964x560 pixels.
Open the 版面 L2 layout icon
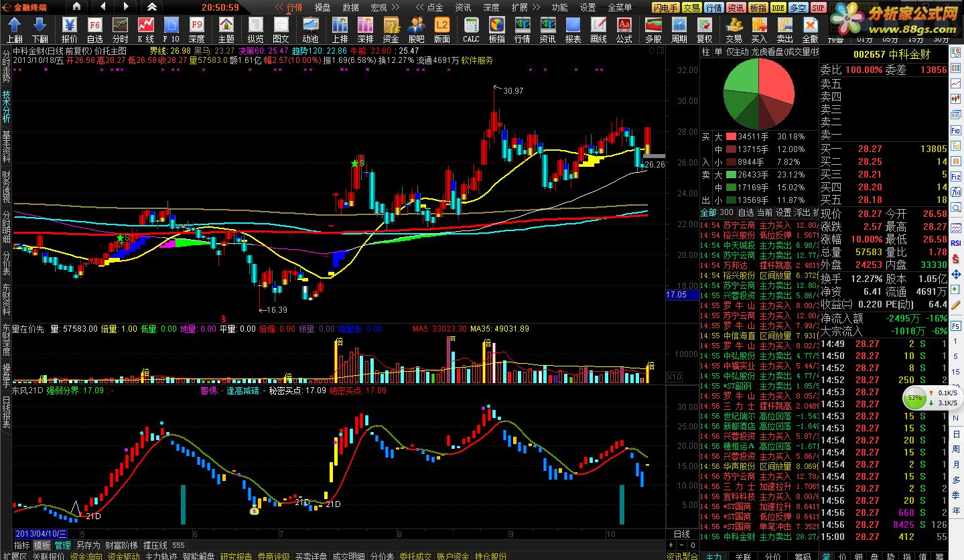[441, 25]
